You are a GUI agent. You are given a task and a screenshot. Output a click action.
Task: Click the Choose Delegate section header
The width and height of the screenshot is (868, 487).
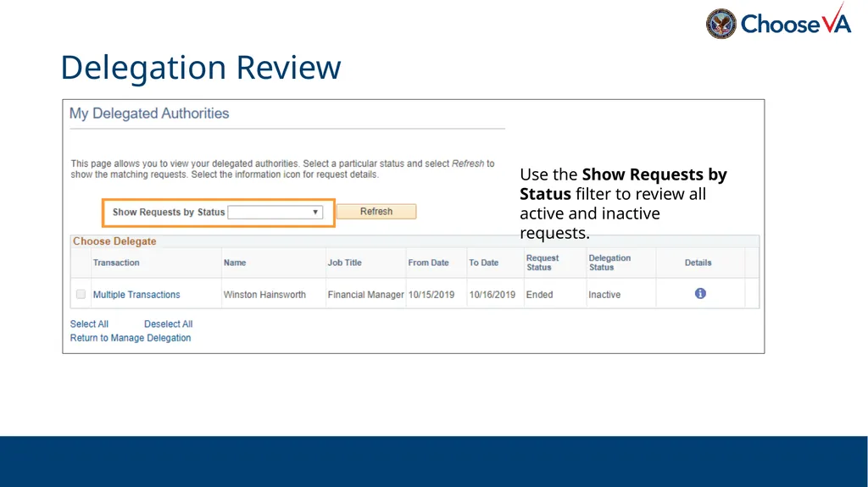pos(114,241)
